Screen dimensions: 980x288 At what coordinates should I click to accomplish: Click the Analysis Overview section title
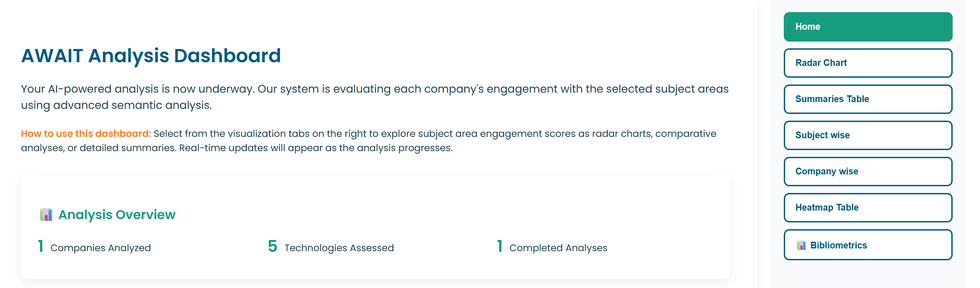pyautogui.click(x=117, y=214)
